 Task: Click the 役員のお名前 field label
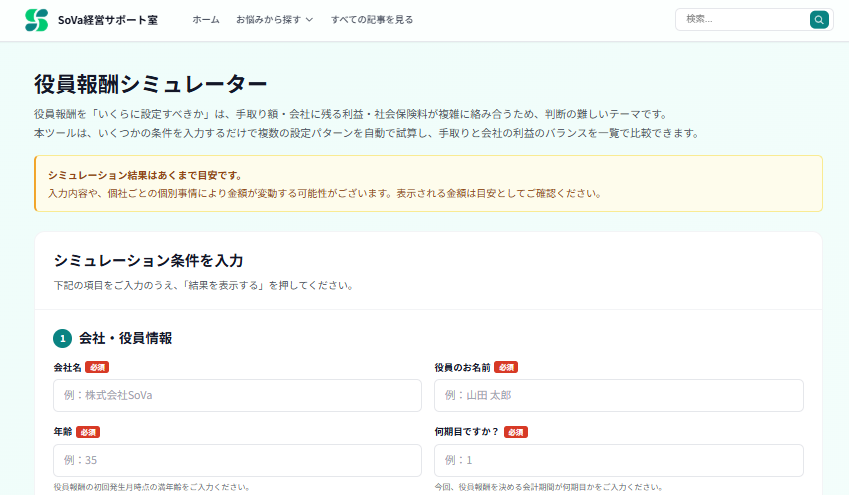point(462,367)
